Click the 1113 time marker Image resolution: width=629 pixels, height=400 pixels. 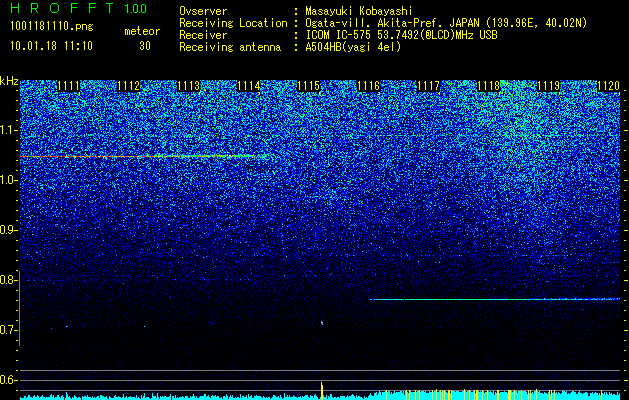click(189, 86)
